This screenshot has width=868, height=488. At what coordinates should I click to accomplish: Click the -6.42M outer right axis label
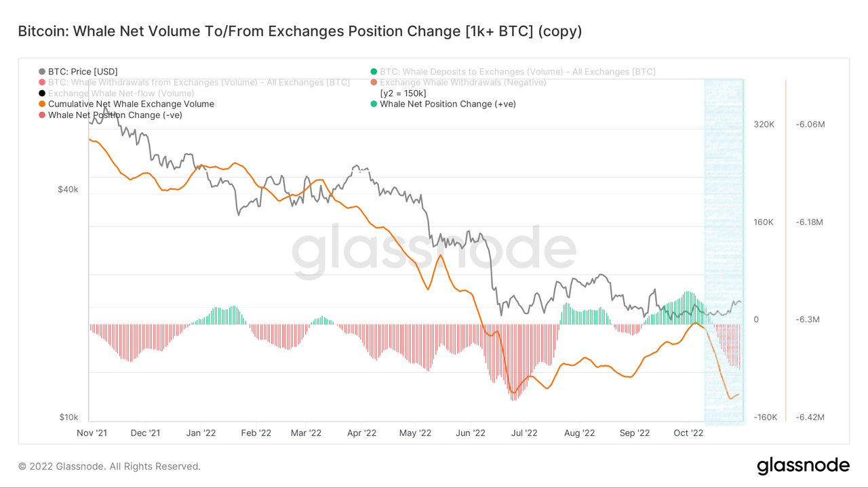(805, 417)
